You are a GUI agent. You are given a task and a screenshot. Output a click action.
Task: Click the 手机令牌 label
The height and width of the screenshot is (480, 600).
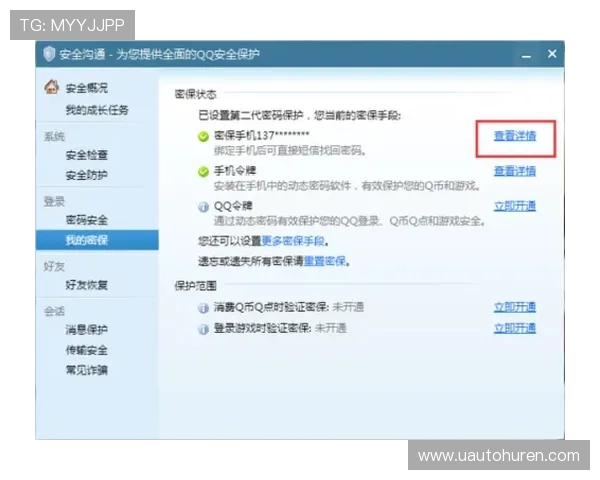(x=235, y=171)
